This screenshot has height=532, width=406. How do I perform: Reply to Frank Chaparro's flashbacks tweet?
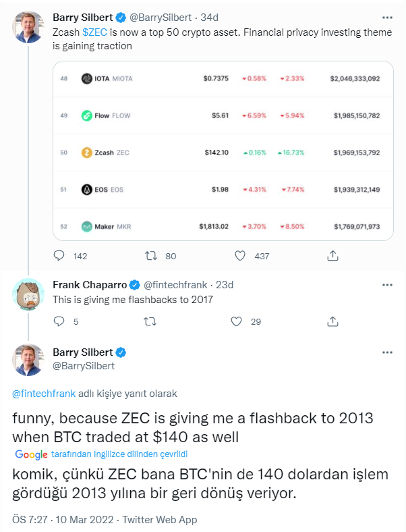59,321
